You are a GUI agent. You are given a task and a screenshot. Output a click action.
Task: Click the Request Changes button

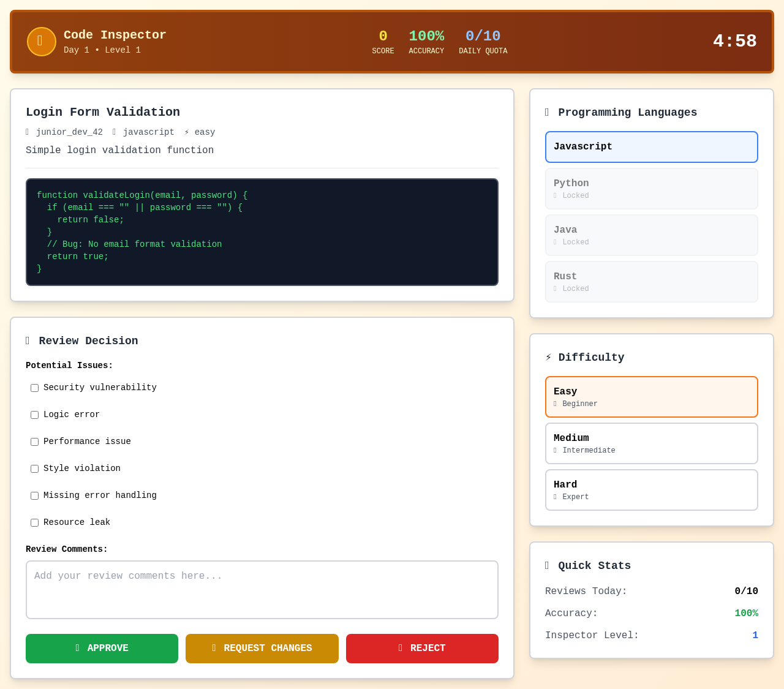click(x=262, y=648)
